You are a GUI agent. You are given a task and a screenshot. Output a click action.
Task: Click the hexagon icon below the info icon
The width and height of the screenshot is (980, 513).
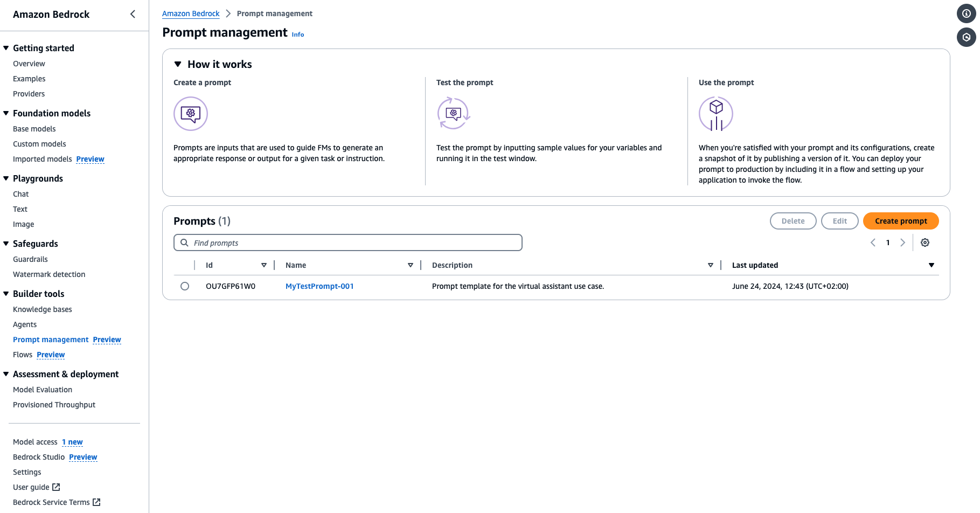point(967,37)
